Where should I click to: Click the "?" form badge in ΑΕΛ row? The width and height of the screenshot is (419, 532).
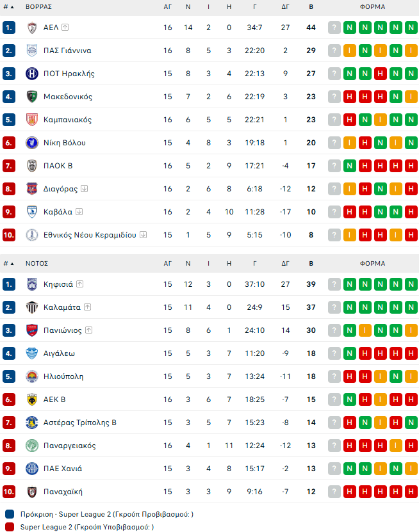coord(334,28)
